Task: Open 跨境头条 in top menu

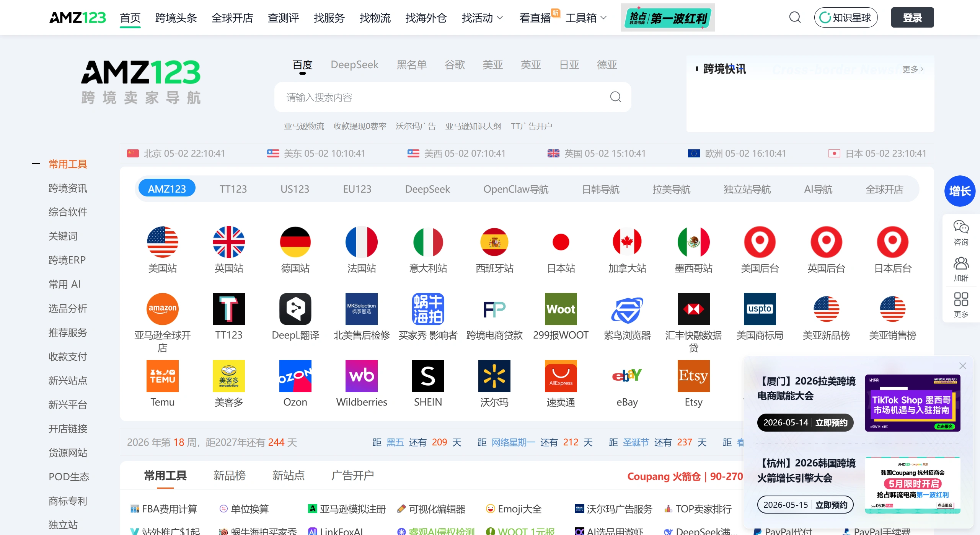Action: [x=176, y=18]
